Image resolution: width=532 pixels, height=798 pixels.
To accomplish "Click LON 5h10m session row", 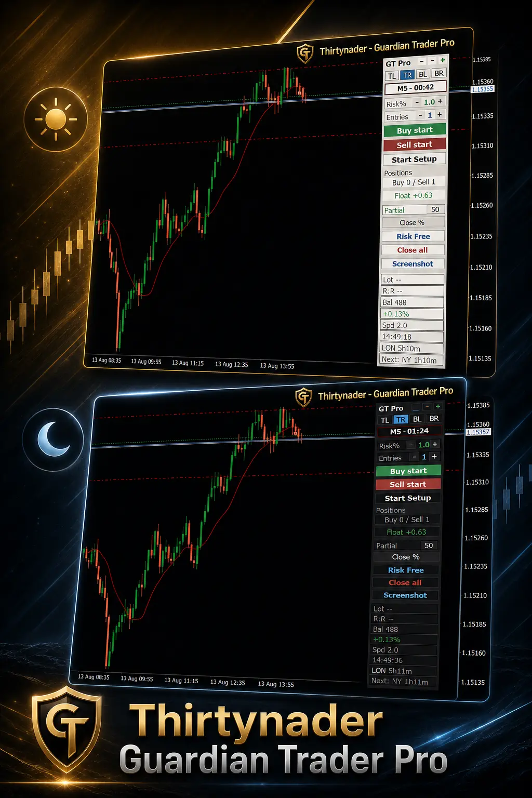I will point(412,348).
